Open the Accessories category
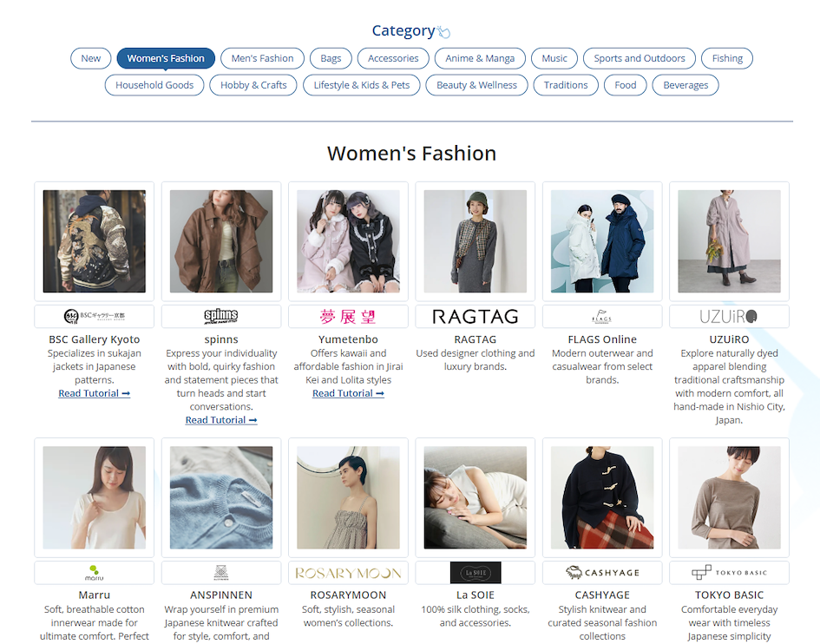 pyautogui.click(x=393, y=58)
